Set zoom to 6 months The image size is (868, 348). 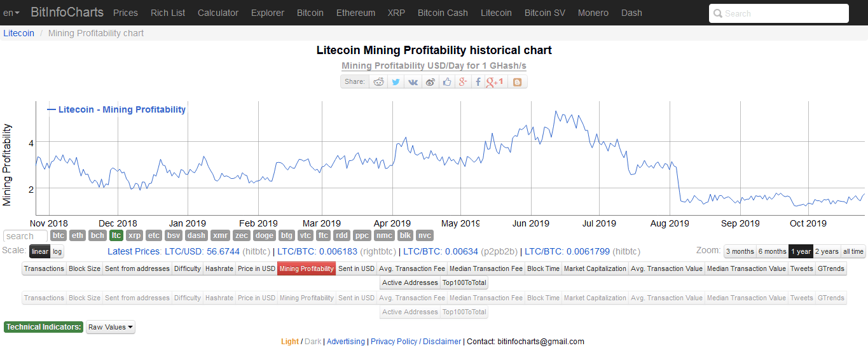[x=772, y=251]
